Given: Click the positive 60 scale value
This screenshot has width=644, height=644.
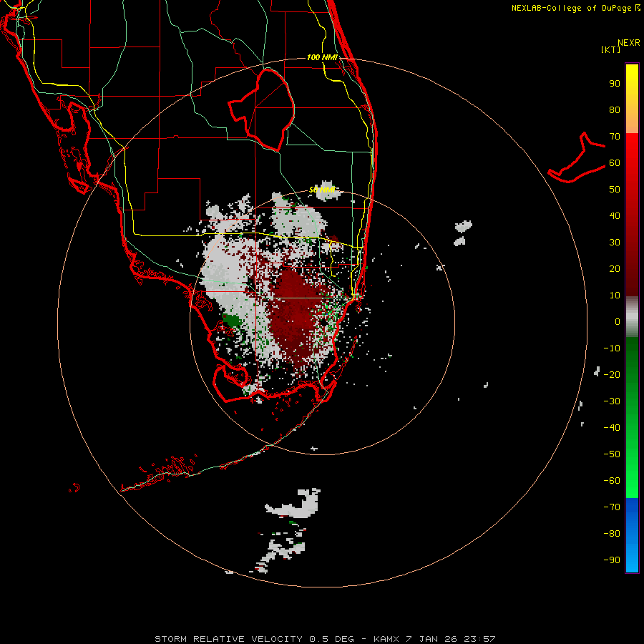Looking at the screenshot, I should pos(615,162).
